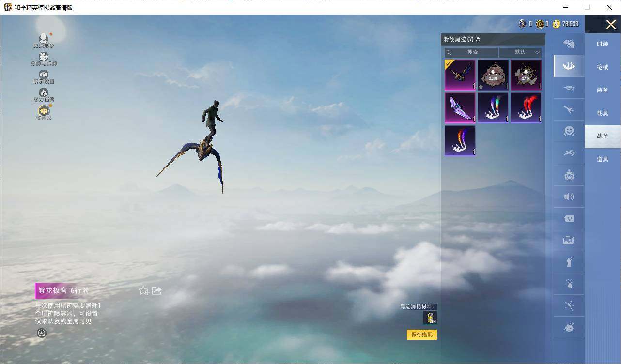621x364 pixels.
Task: Download the 2.4M trail item
Action: click(526, 75)
